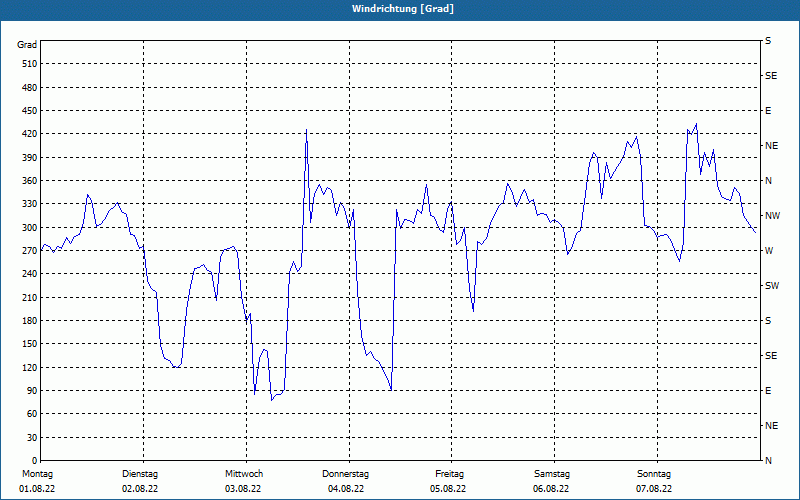Click the 450 degree axis label
Image resolution: width=800 pixels, height=500 pixels.
pyautogui.click(x=29, y=111)
